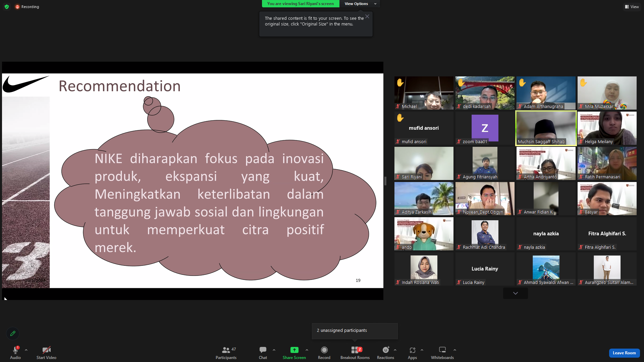Click the muted mic icon beside zoom baa01
The image size is (644, 362).
click(459, 142)
